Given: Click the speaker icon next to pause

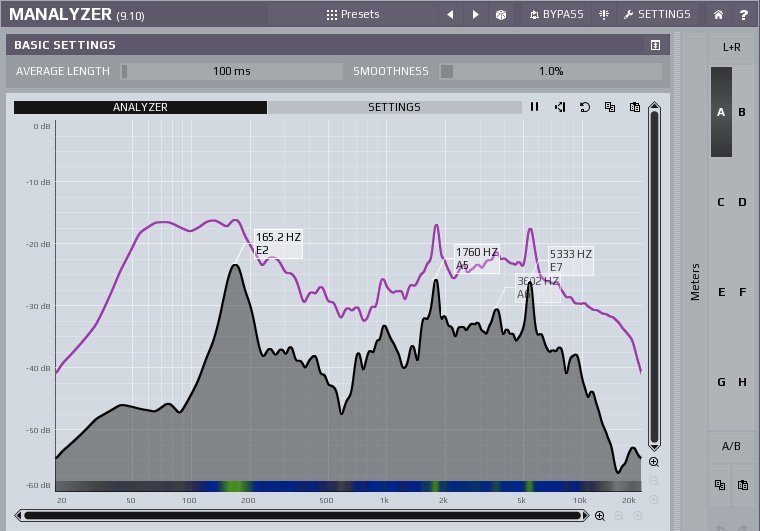Looking at the screenshot, I should pos(560,107).
